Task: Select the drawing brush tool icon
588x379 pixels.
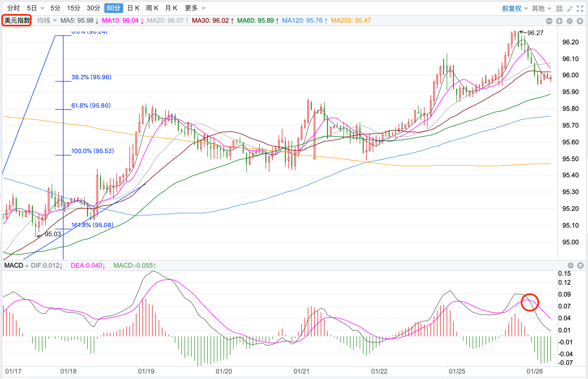Action: click(569, 9)
